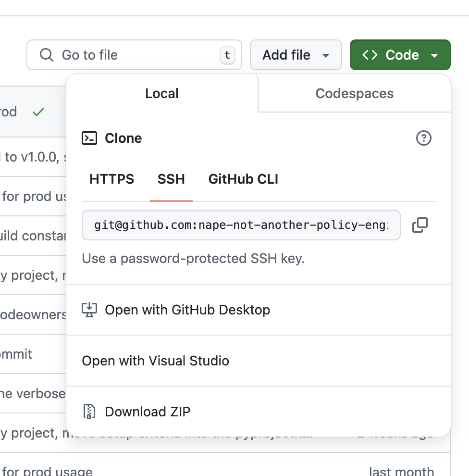Download ZIP of the repository

259,412
